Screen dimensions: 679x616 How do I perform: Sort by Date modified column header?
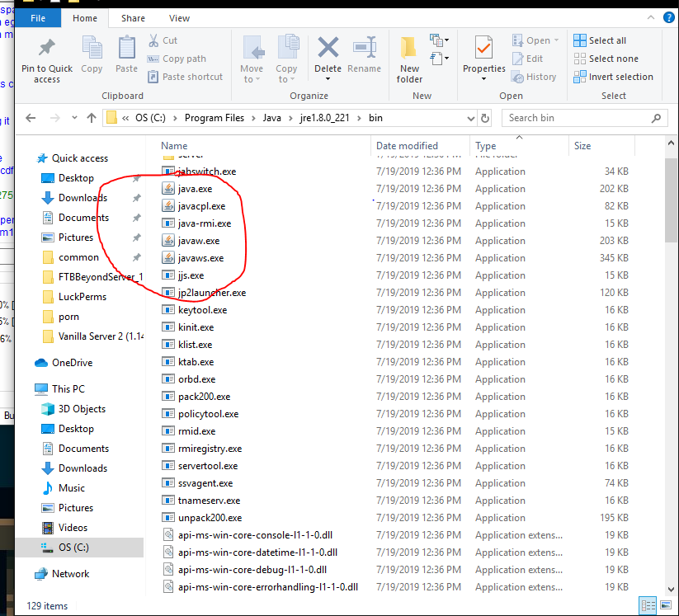(x=408, y=146)
